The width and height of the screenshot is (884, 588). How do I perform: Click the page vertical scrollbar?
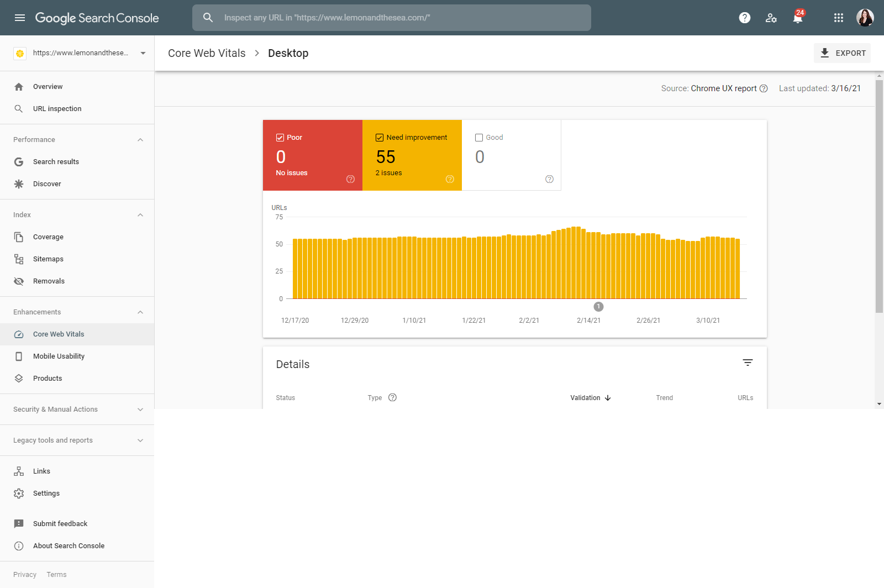point(880,197)
